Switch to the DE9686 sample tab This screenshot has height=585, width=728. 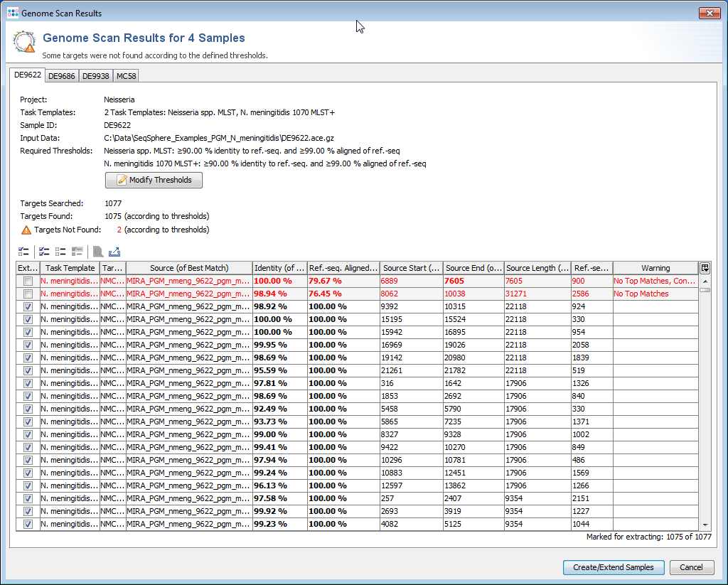pyautogui.click(x=63, y=76)
